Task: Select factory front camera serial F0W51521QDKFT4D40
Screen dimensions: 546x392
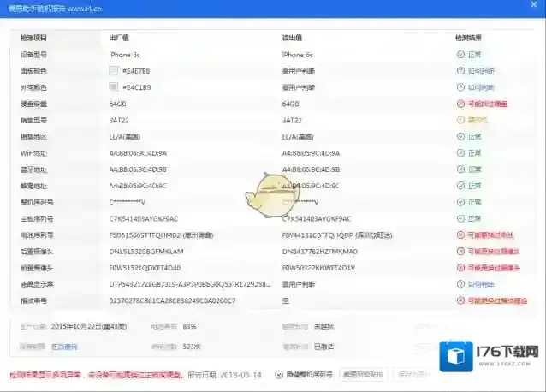Action: pos(145,268)
